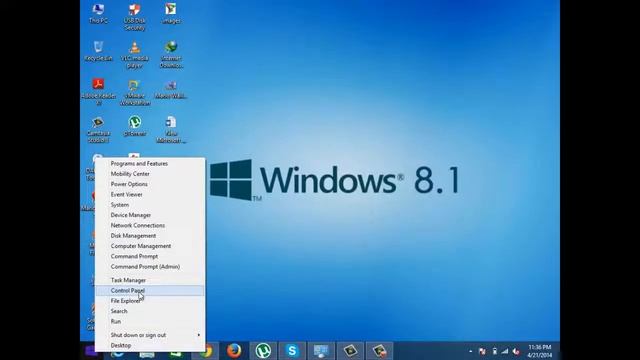
Task: Open the Run menu entry
Action: click(150, 321)
